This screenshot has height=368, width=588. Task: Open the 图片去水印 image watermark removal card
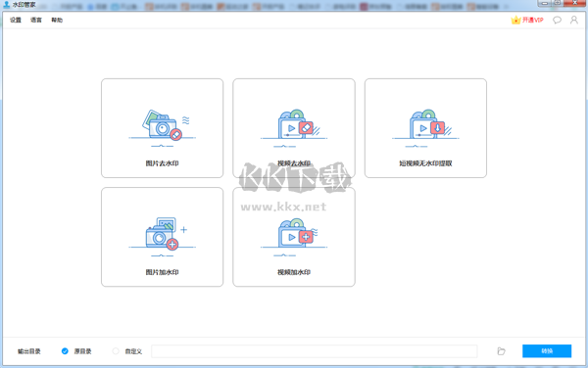coord(162,128)
